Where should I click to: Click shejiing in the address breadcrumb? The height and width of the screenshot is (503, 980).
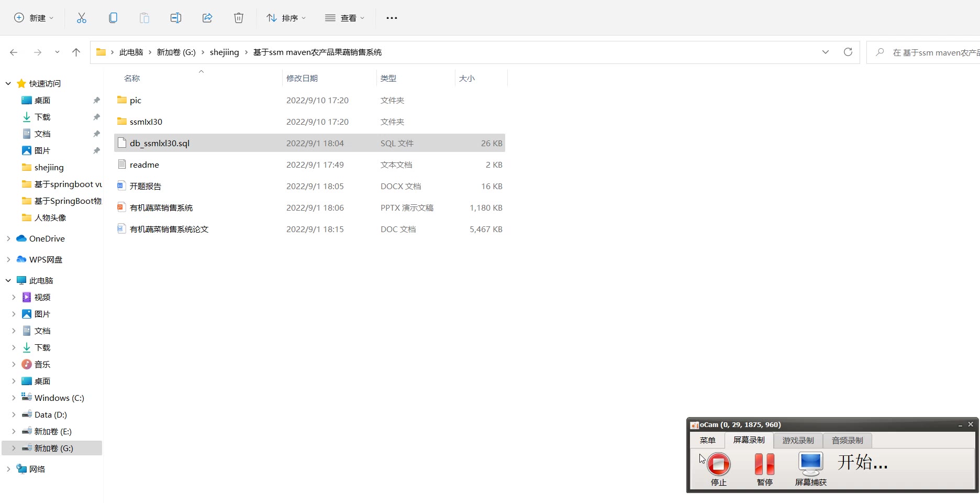tap(225, 52)
